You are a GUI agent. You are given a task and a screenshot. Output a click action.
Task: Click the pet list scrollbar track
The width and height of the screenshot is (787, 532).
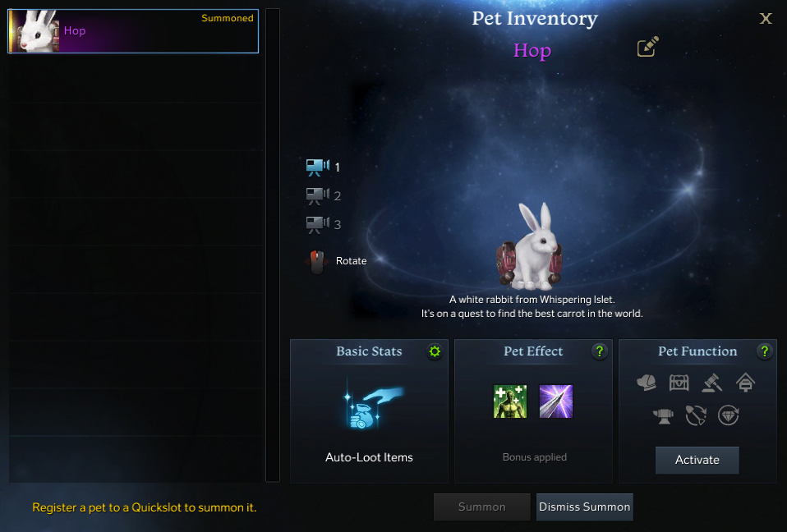273,245
